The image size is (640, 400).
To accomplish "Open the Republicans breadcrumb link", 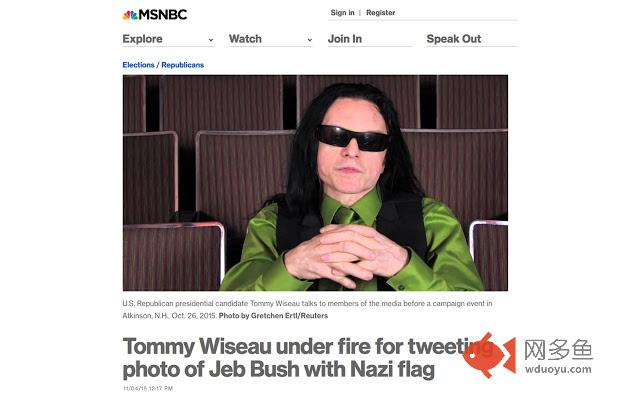I will 182,65.
